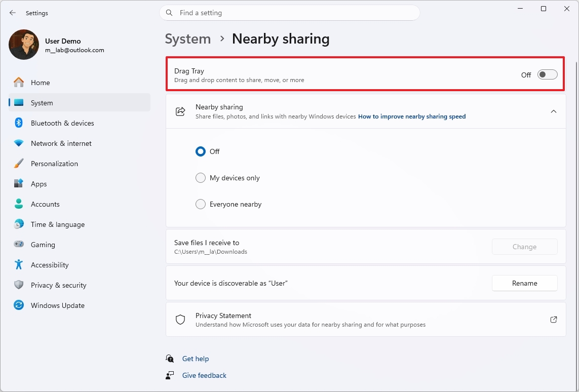Open Time & language settings
The width and height of the screenshot is (579, 392).
(57, 224)
